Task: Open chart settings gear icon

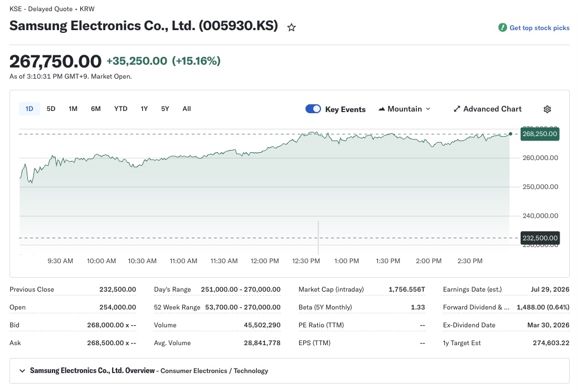Action: pos(547,109)
